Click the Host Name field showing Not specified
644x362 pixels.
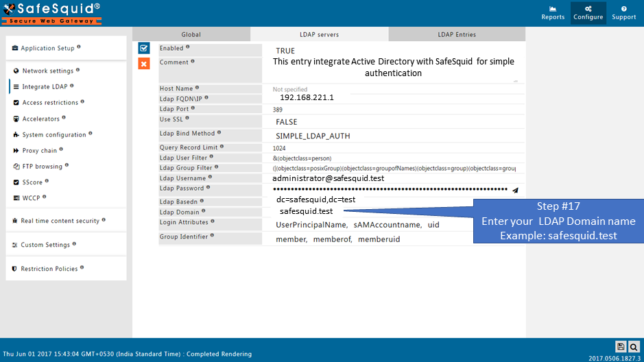394,89
